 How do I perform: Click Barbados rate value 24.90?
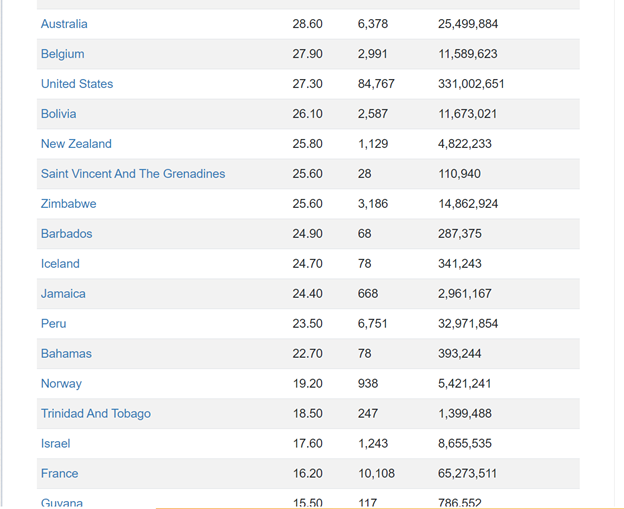[x=308, y=234]
